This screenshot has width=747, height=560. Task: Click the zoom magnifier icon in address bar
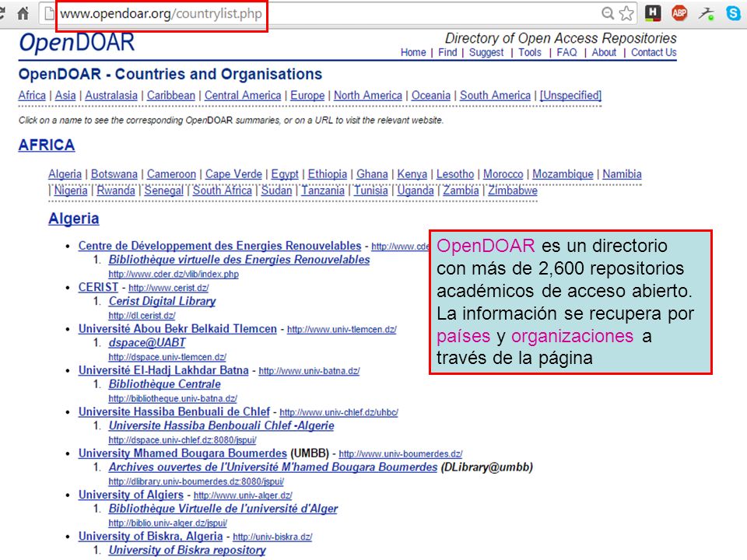coord(608,13)
